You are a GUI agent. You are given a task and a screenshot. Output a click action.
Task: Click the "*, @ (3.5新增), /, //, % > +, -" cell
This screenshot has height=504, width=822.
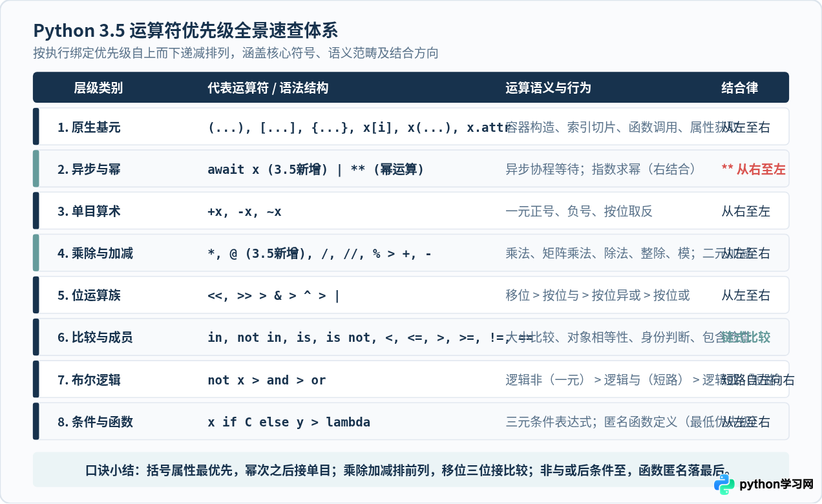(320, 253)
